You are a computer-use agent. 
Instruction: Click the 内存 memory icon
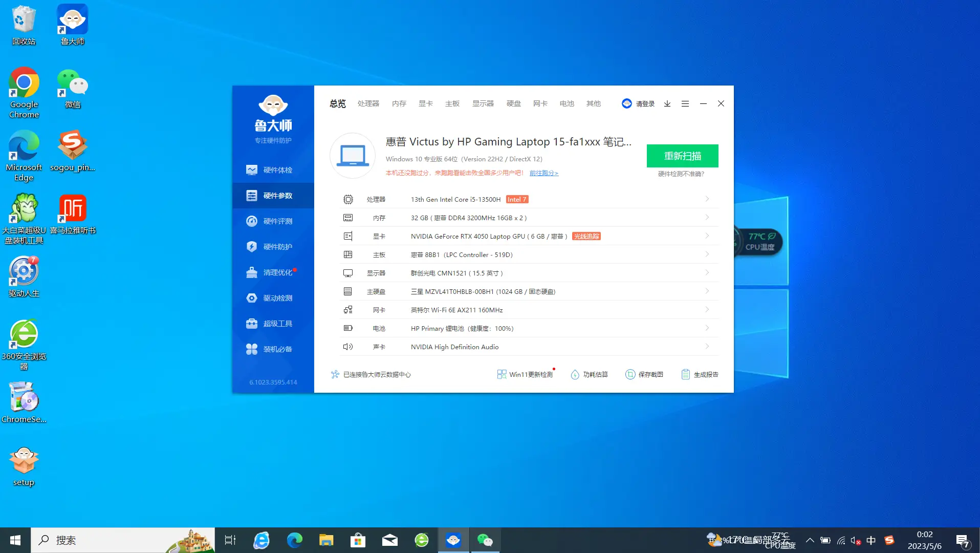[x=348, y=218]
